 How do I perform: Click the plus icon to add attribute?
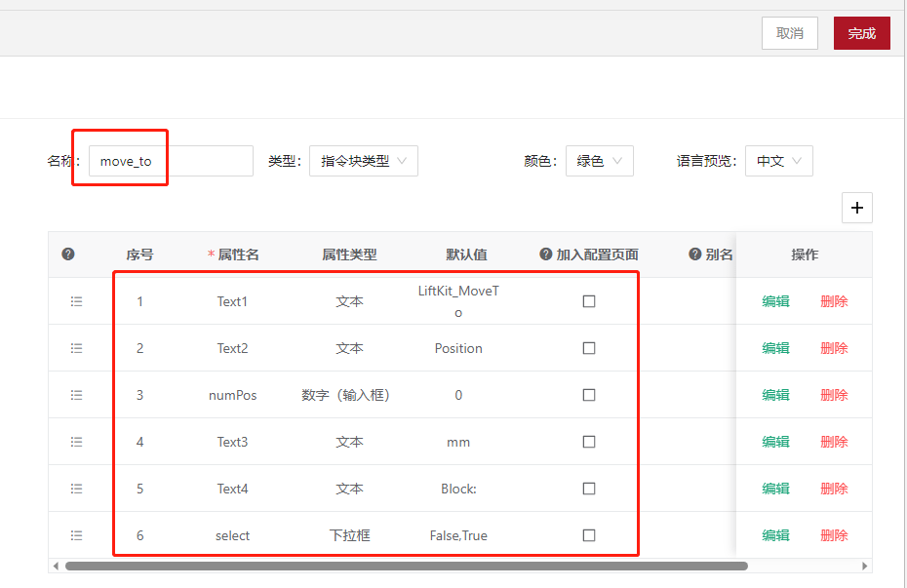(857, 208)
